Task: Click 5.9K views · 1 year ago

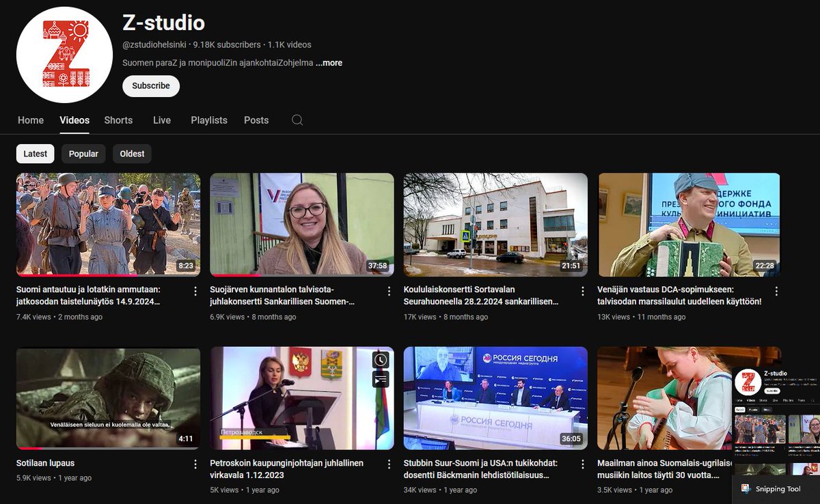Action: 54,478
